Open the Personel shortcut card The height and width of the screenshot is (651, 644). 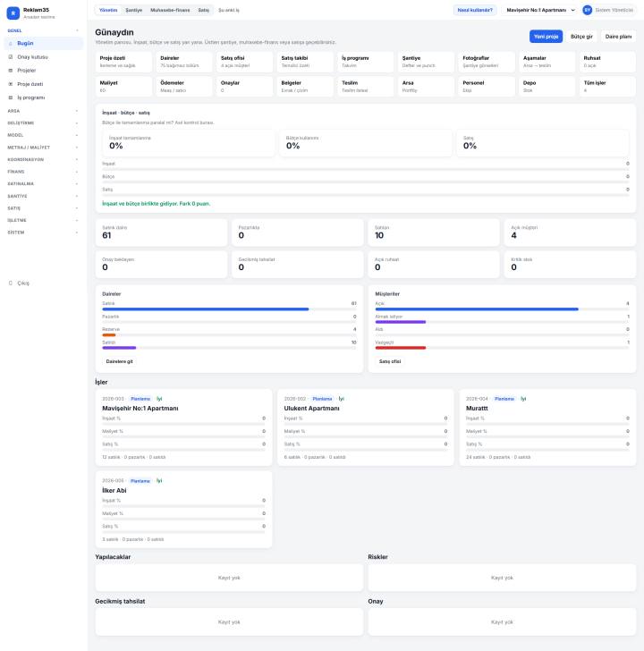pos(487,87)
